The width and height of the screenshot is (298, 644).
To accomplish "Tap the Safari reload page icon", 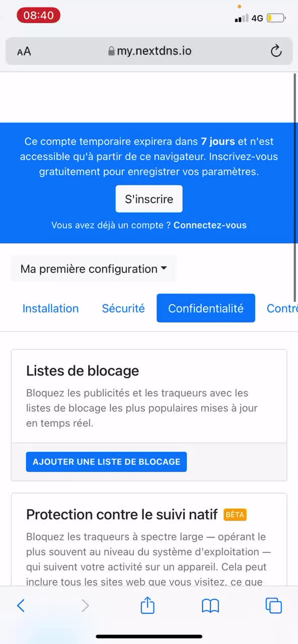I will pyautogui.click(x=275, y=51).
